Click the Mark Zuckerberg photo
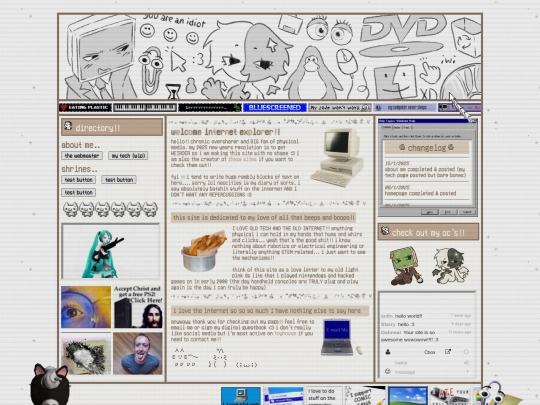 pyautogui.click(x=138, y=353)
